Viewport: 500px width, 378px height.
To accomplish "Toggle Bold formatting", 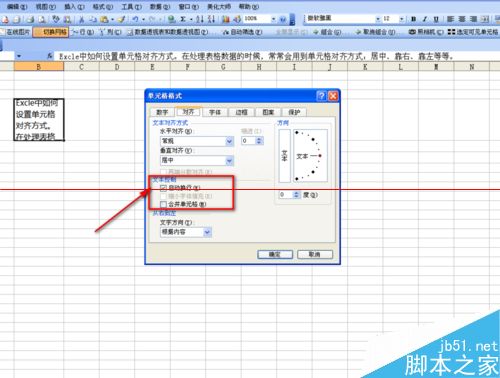I will (413, 19).
